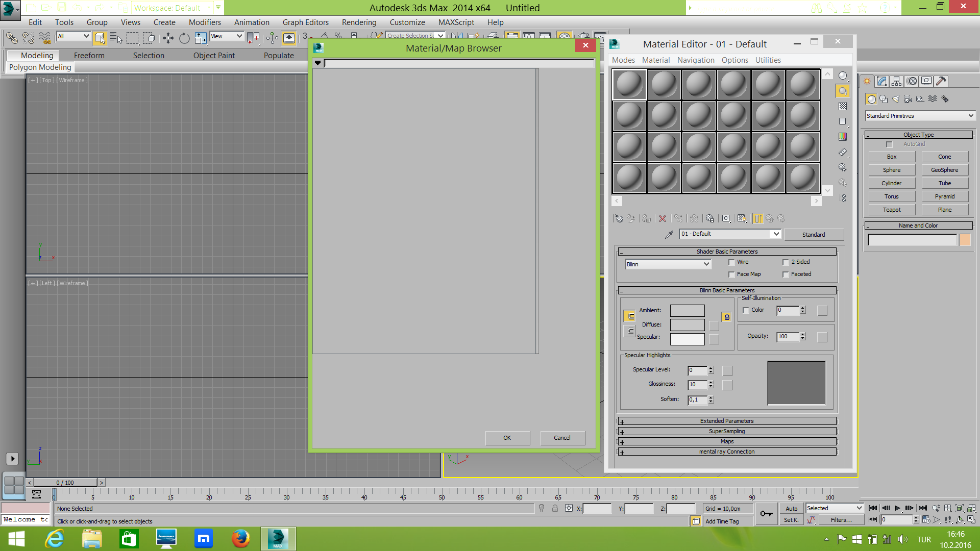The height and width of the screenshot is (551, 980).
Task: Expand the Maps rollout
Action: (x=727, y=441)
